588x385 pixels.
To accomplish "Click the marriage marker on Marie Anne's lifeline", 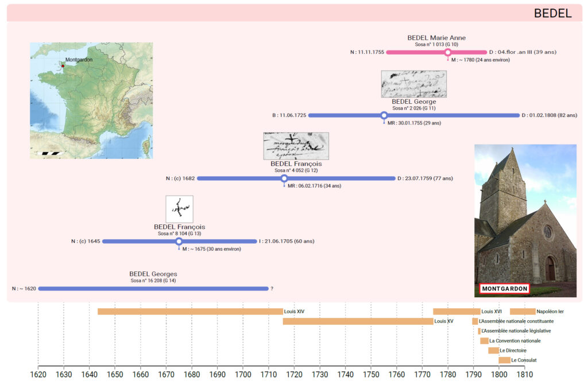I will [x=448, y=52].
